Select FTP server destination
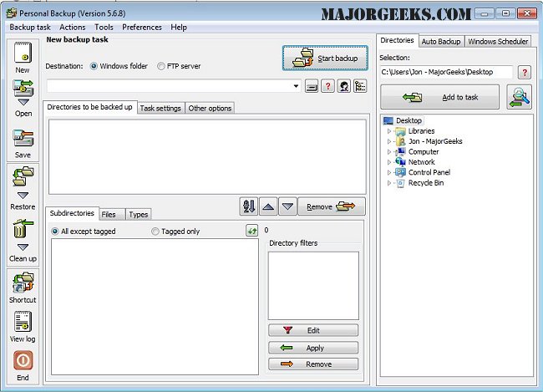543x392 pixels. (179, 66)
